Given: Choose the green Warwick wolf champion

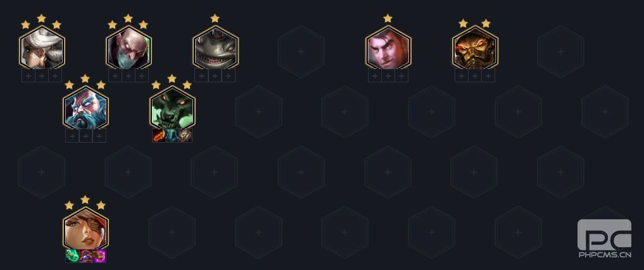Looking at the screenshot, I should point(172,107).
